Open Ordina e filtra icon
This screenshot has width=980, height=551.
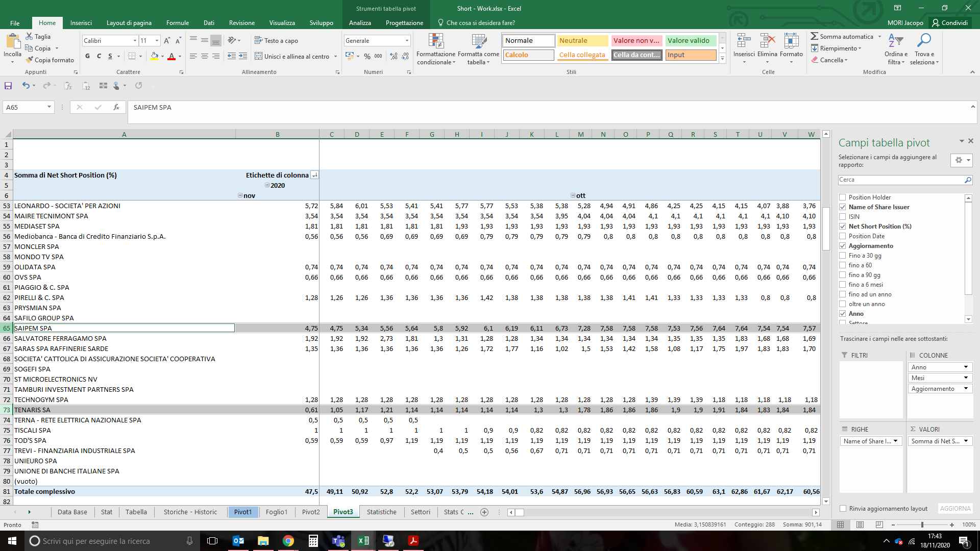[896, 41]
